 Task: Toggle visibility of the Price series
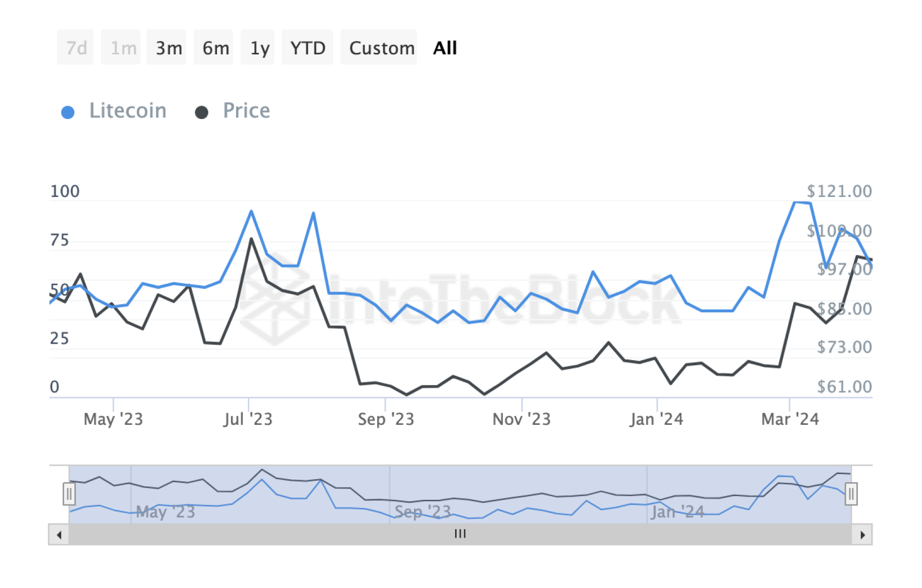(245, 110)
